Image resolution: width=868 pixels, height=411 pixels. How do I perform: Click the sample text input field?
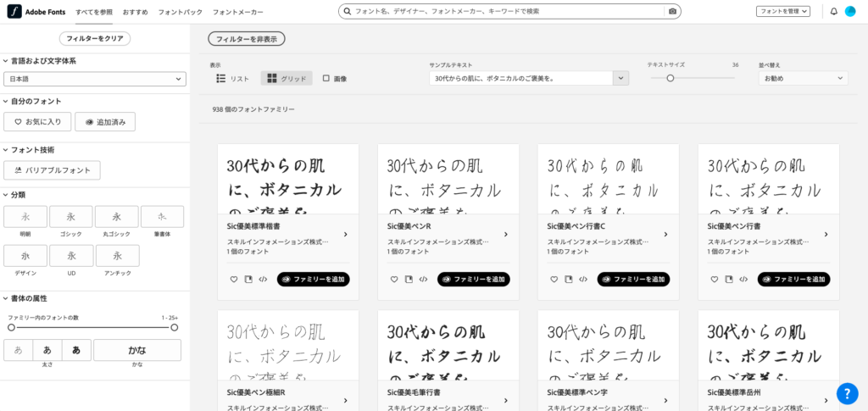(x=521, y=79)
